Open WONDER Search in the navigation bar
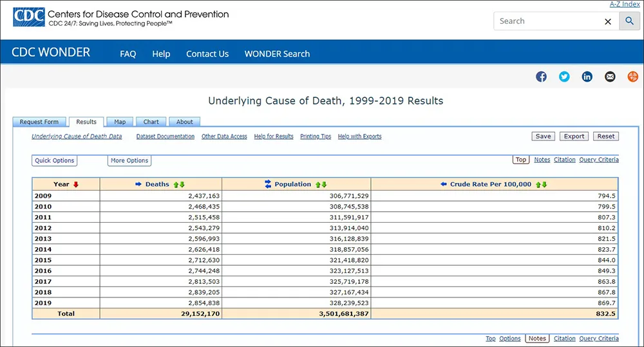The height and width of the screenshot is (347, 644). click(277, 54)
